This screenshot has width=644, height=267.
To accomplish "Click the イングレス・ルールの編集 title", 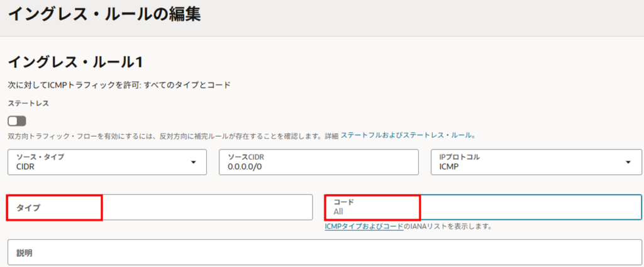I will click(x=104, y=14).
